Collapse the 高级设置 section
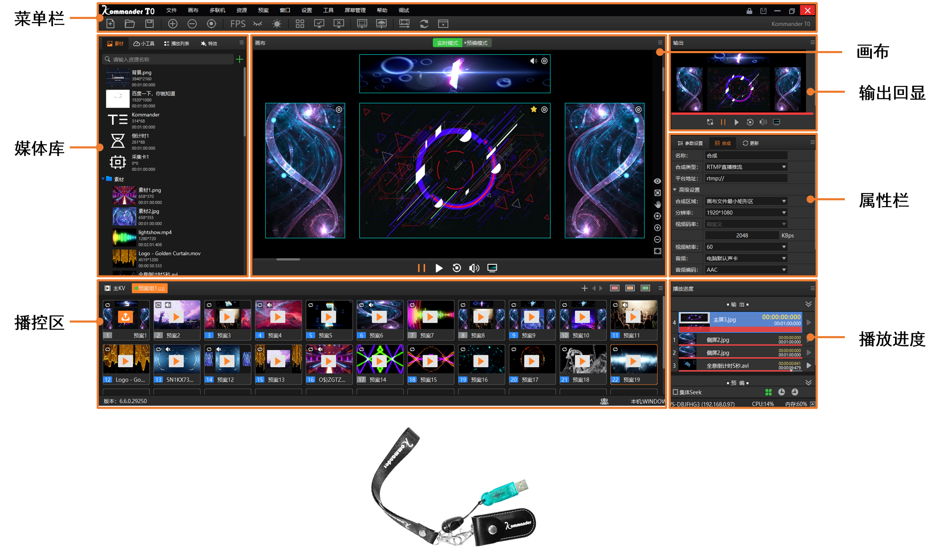Image resolution: width=941 pixels, height=560 pixels. [x=675, y=190]
